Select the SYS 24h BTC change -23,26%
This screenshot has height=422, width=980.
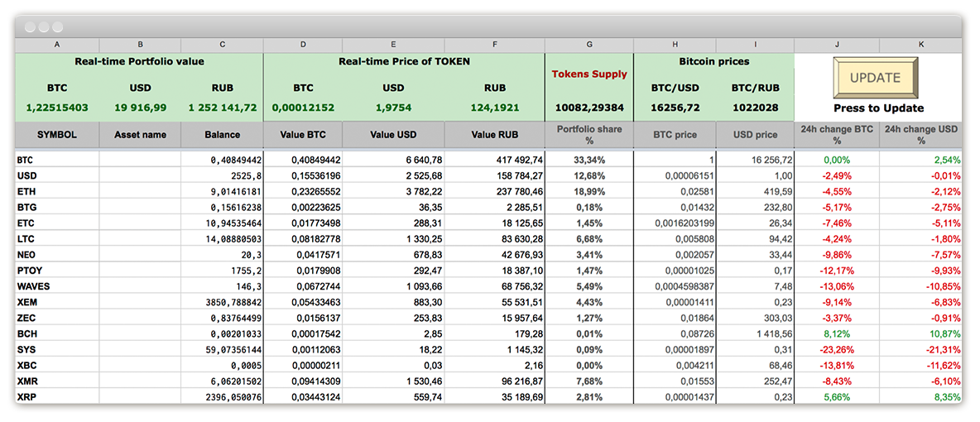(x=837, y=349)
